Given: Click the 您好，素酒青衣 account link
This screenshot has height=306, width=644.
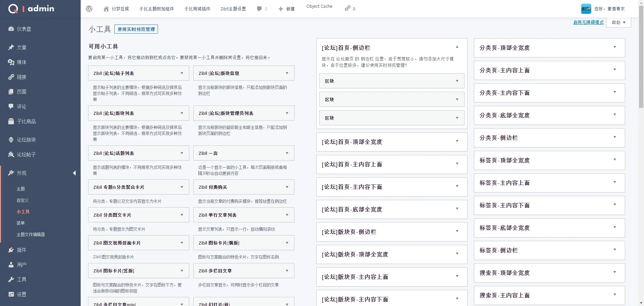Looking at the screenshot, I should 609,9.
